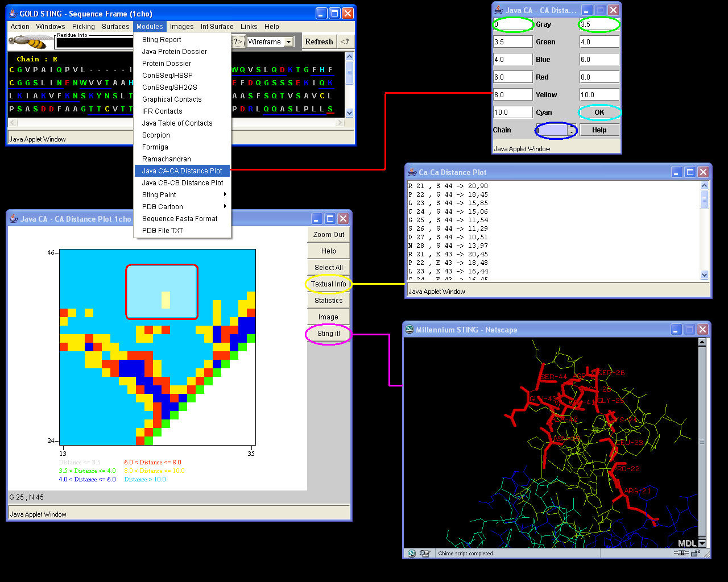This screenshot has height=582, width=728.
Task: Choose PDB File TXT entry
Action: (182, 230)
